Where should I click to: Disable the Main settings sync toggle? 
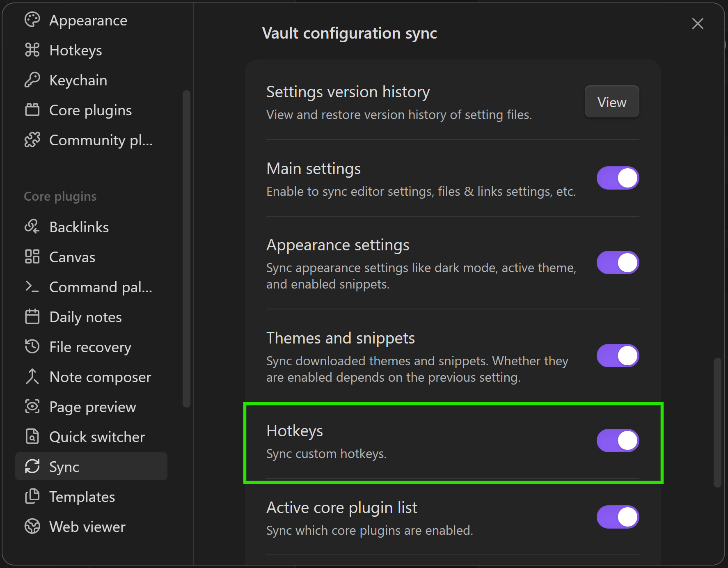pyautogui.click(x=617, y=178)
